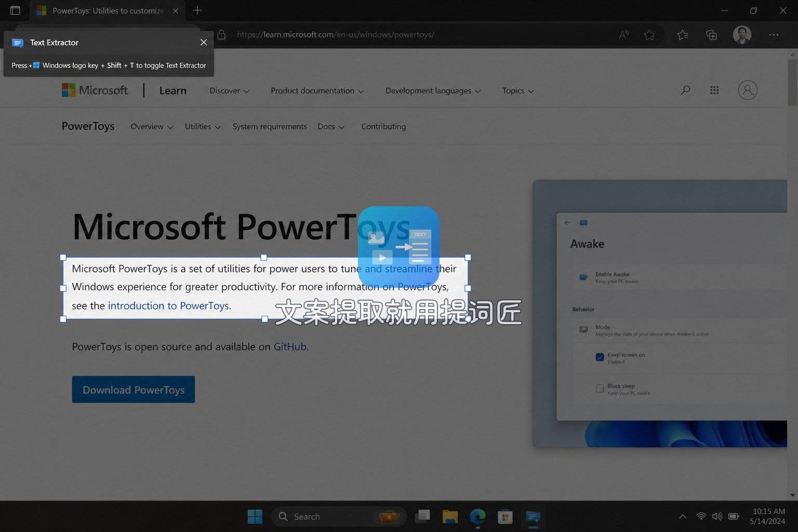Screen dimensions: 798x532
Task: Open the Windows Start menu
Action: pyautogui.click(x=255, y=516)
